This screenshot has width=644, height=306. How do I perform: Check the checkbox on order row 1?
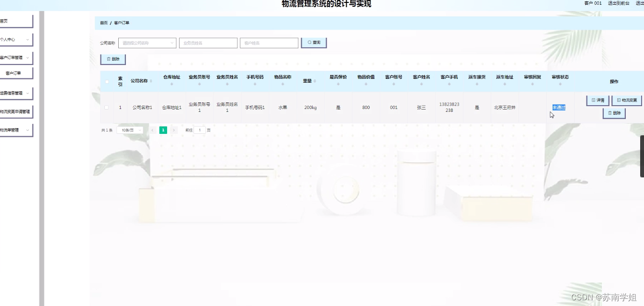tap(107, 107)
